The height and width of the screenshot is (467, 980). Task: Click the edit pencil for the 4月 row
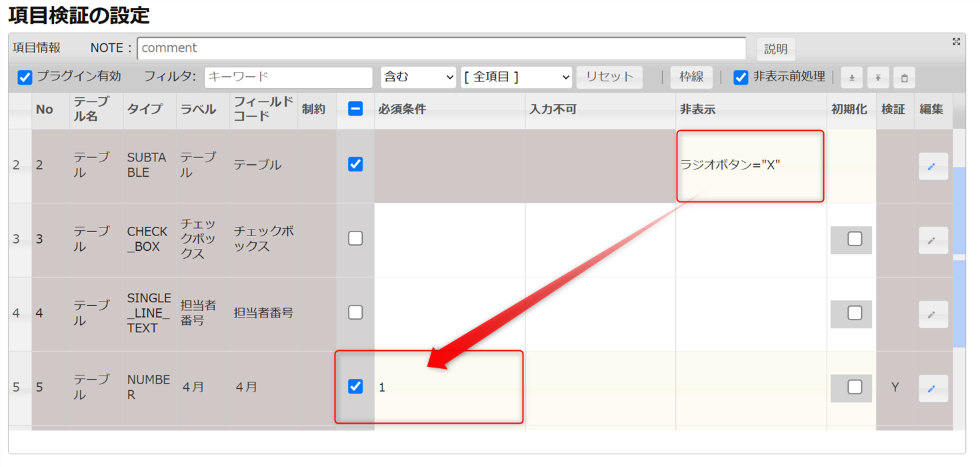[933, 388]
